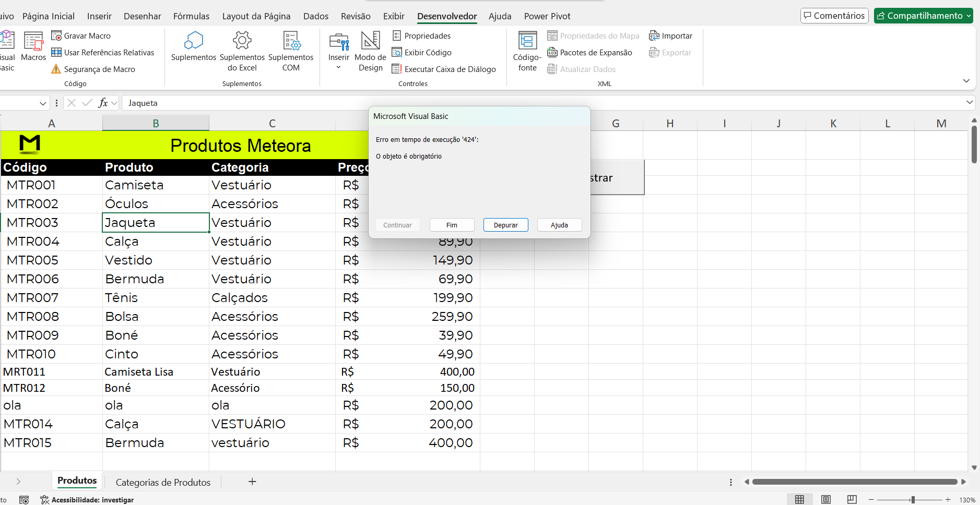Image resolution: width=980 pixels, height=505 pixels.
Task: Switch to Normal view
Action: 799,499
